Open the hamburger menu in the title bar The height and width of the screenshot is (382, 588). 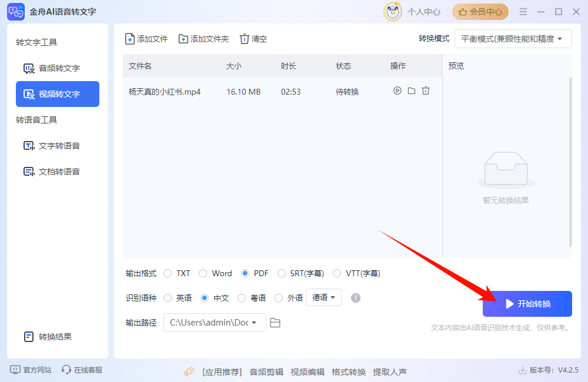523,11
